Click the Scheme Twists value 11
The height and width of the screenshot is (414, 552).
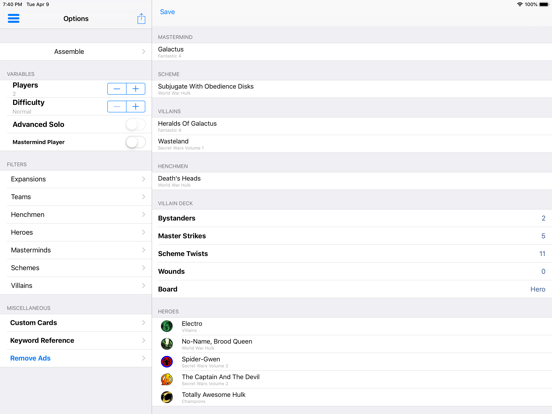[x=542, y=254]
